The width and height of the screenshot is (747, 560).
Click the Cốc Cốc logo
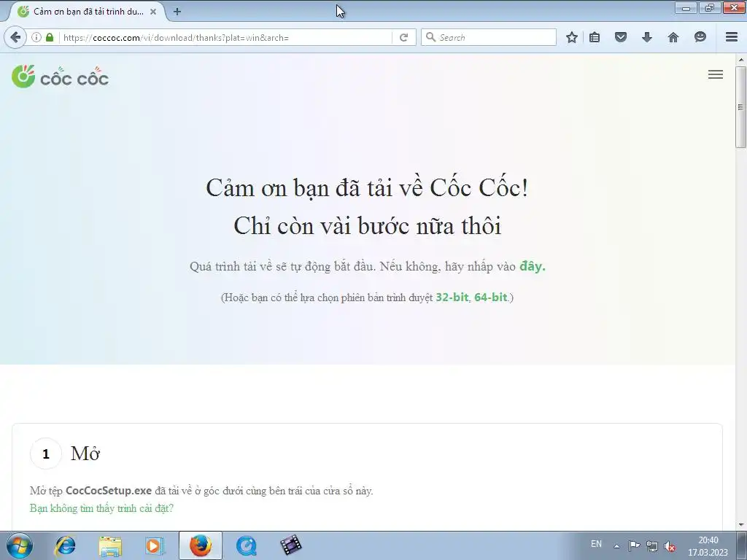point(60,76)
